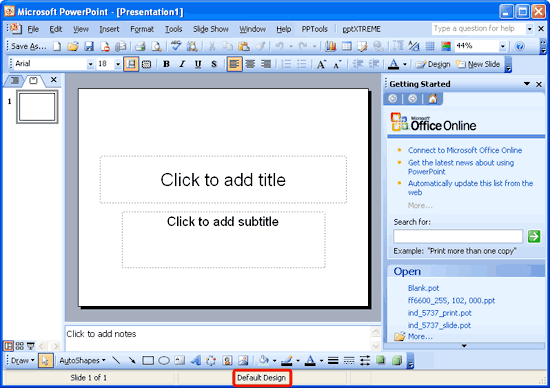Open the font size 18 dropdown
550x388 pixels.
(118, 64)
